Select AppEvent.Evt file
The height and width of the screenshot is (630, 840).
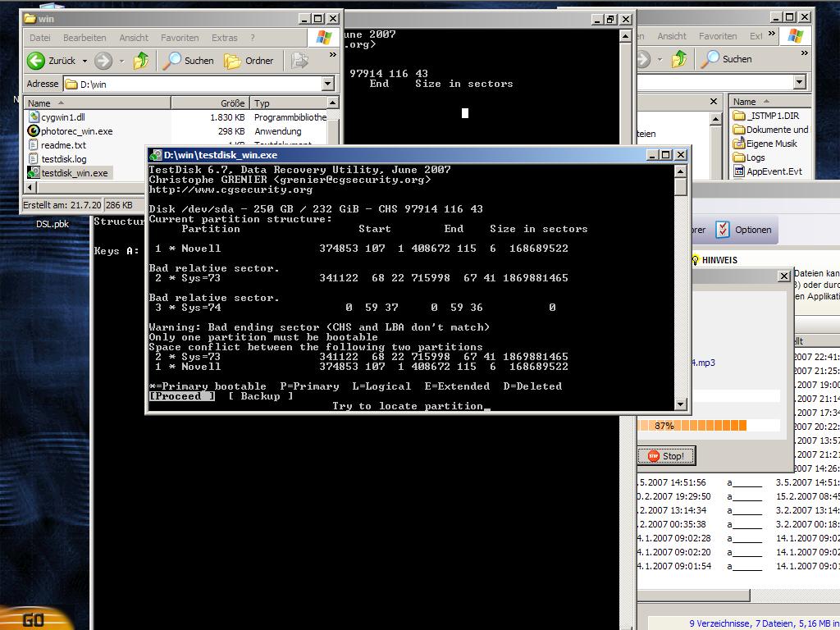tap(768, 171)
